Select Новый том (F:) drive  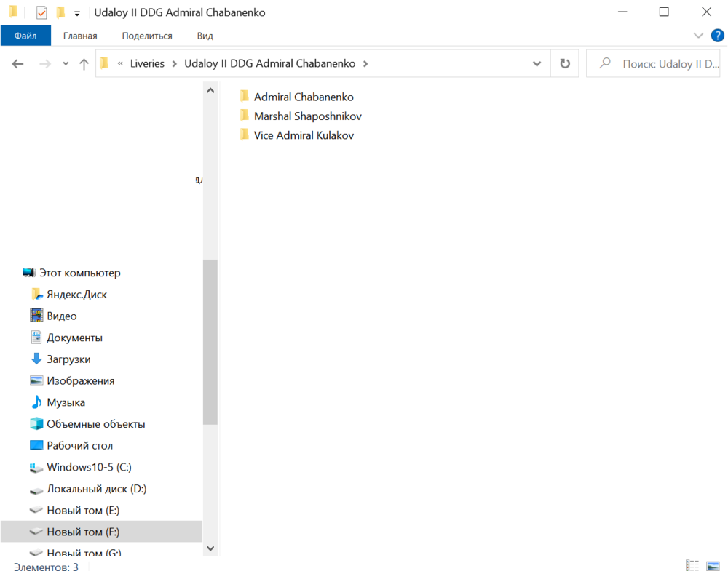click(101, 532)
